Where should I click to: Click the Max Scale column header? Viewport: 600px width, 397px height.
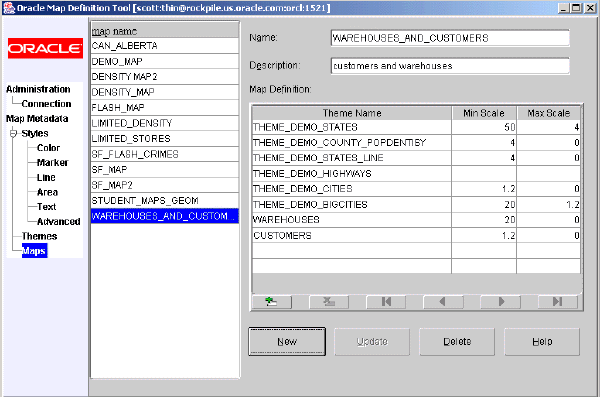pos(549,113)
